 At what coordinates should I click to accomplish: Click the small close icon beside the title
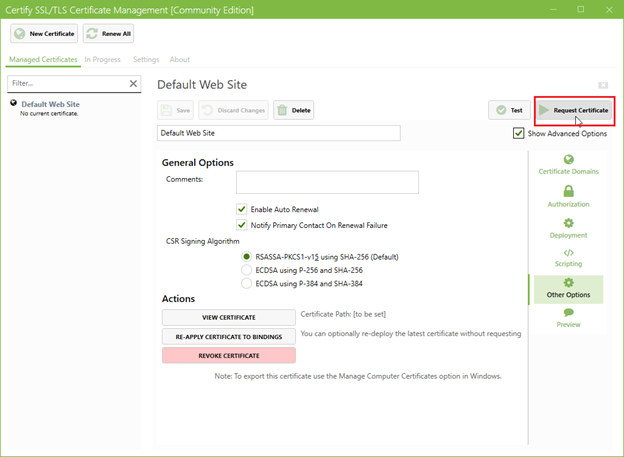[603, 85]
